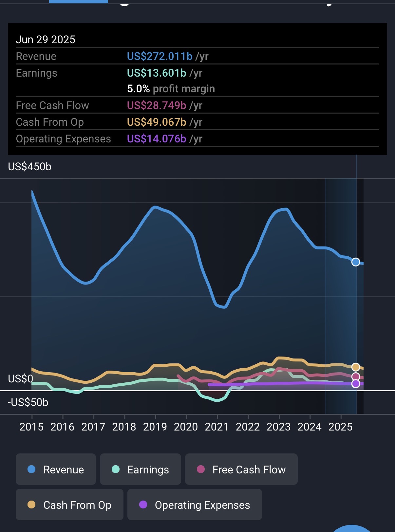395x532 pixels.
Task: Hide the Operating Expenses series
Action: [195, 505]
